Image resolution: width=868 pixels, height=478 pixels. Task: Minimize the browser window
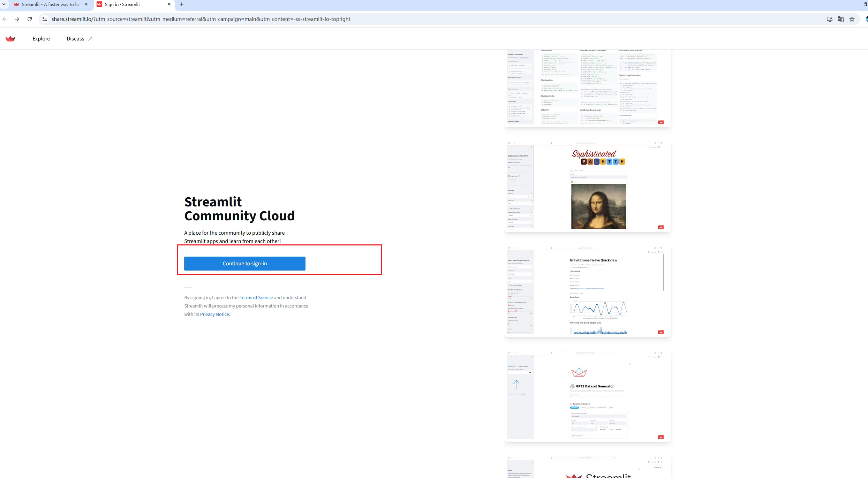pos(850,5)
